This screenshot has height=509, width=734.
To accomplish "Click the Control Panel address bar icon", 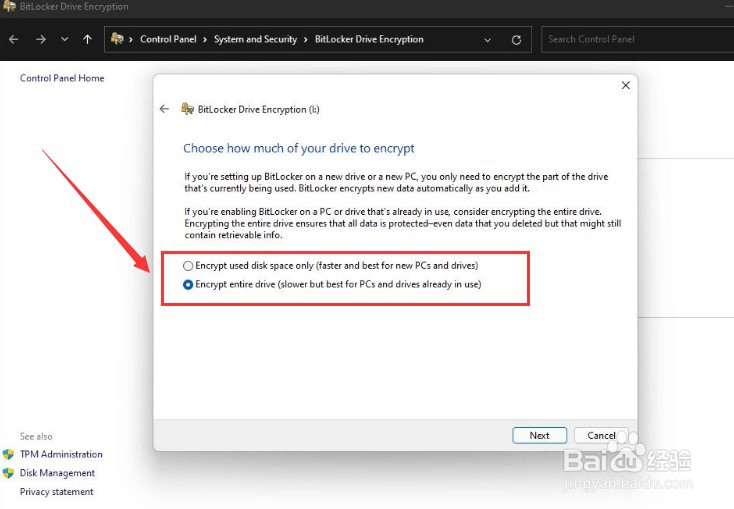I will click(x=117, y=39).
